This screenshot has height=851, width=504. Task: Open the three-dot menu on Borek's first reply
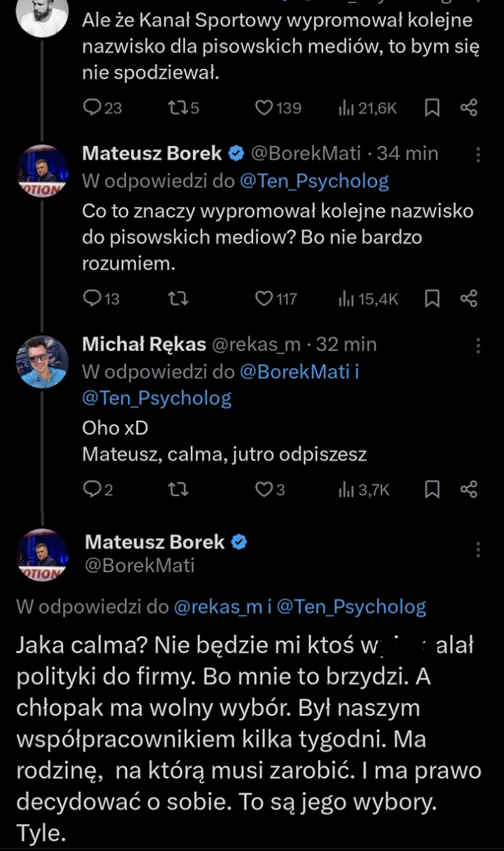(479, 155)
